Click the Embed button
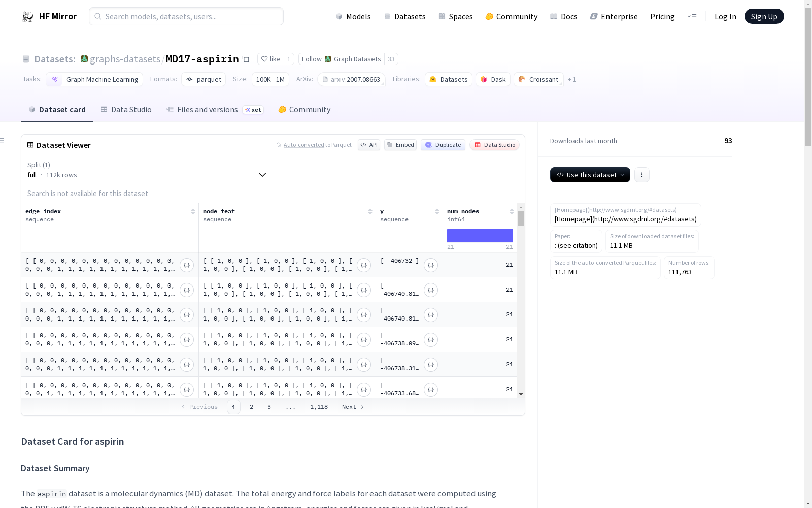812x508 pixels. 400,145
